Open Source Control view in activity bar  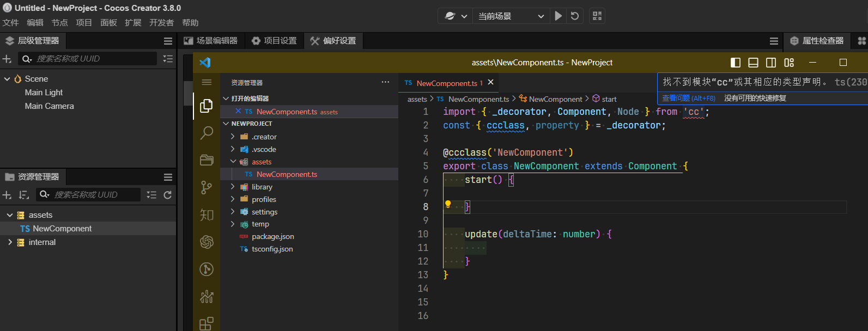point(207,187)
